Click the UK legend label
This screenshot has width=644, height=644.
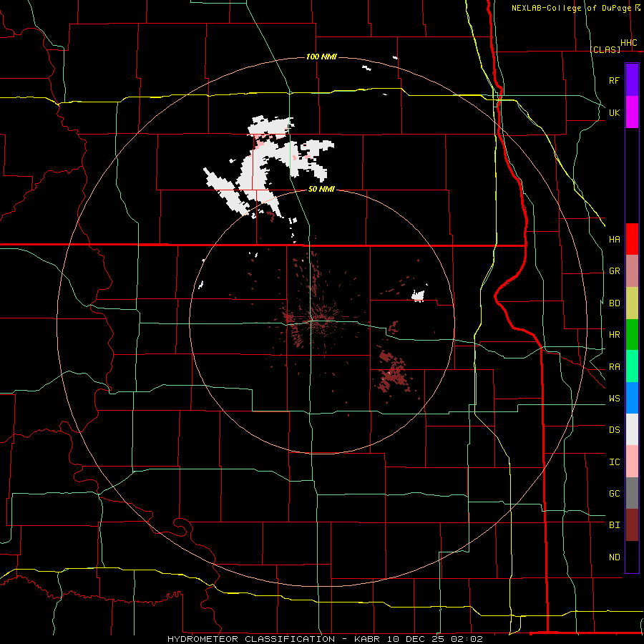pyautogui.click(x=614, y=112)
